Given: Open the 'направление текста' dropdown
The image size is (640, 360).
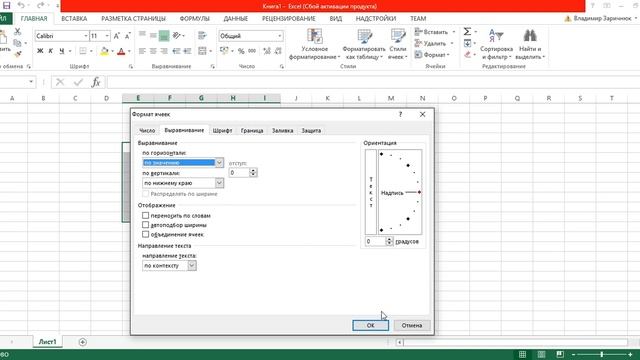Looking at the screenshot, I should tap(191, 265).
